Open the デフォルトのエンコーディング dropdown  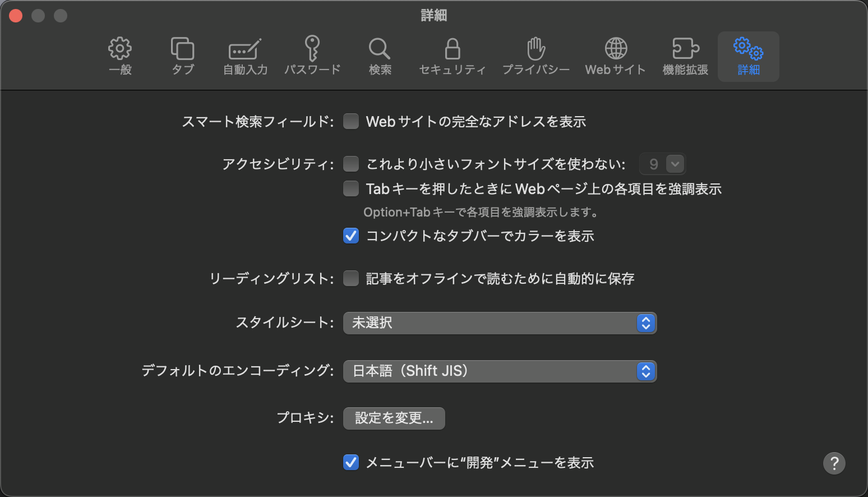pos(499,371)
